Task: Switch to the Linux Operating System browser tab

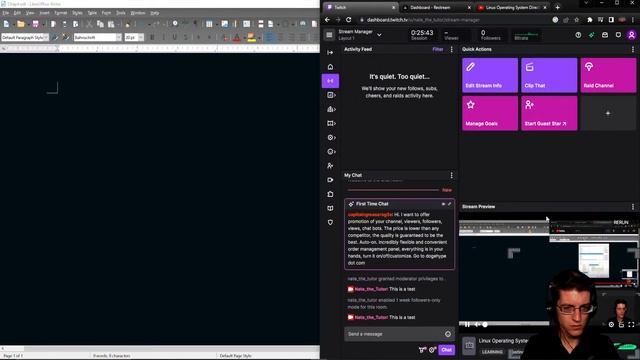Action: [512, 7]
